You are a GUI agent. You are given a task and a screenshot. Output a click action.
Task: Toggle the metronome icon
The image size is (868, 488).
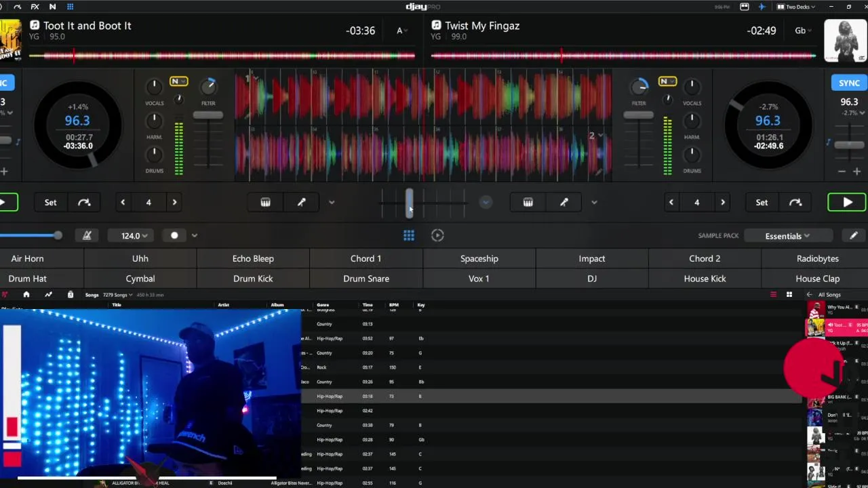coord(87,235)
